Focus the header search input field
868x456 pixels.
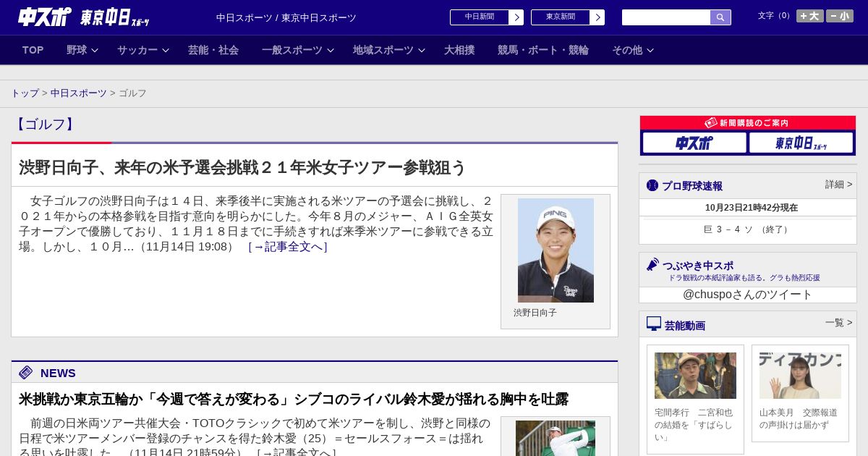coord(666,17)
